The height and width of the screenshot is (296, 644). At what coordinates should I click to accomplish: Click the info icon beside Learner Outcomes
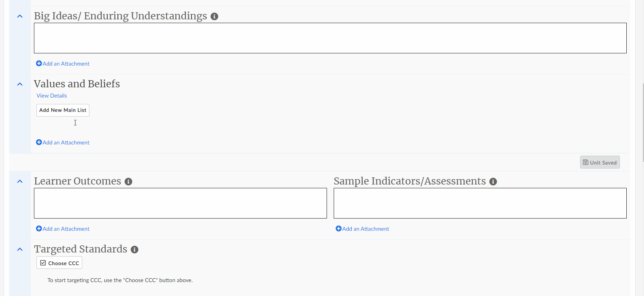click(x=128, y=181)
